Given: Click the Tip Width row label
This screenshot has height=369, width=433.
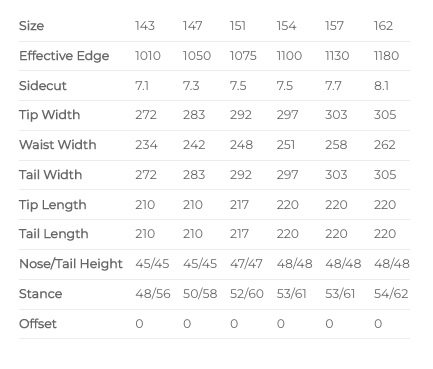Looking at the screenshot, I should 49,115.
